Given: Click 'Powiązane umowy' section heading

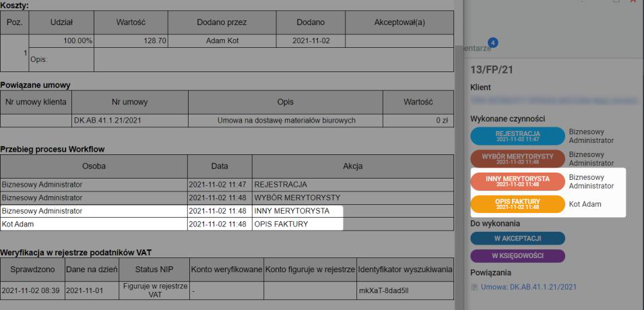Looking at the screenshot, I should coord(35,85).
